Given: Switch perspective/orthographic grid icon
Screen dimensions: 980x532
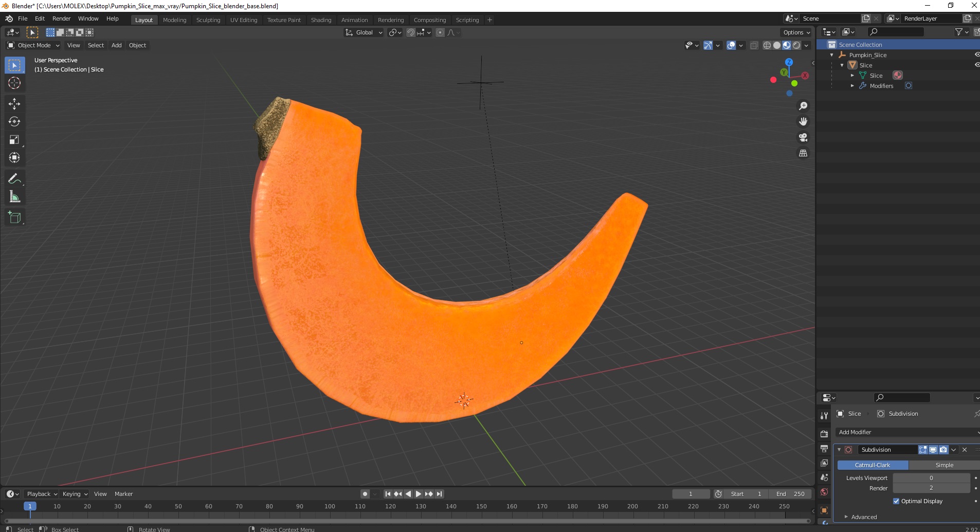Looking at the screenshot, I should click(x=803, y=153).
